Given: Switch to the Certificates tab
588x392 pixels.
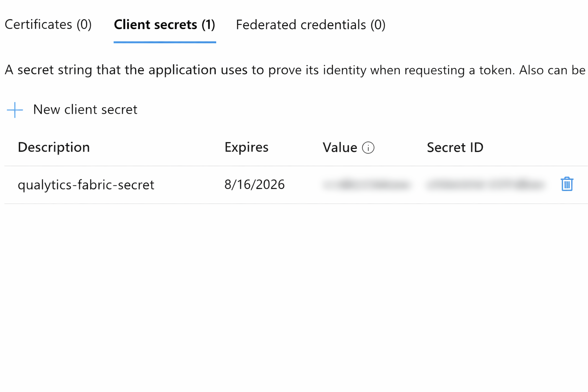Looking at the screenshot, I should pos(48,24).
